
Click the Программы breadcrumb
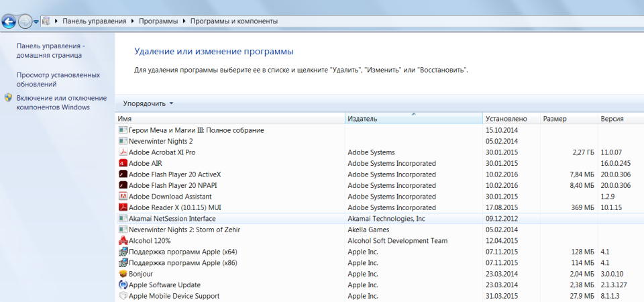pos(158,21)
